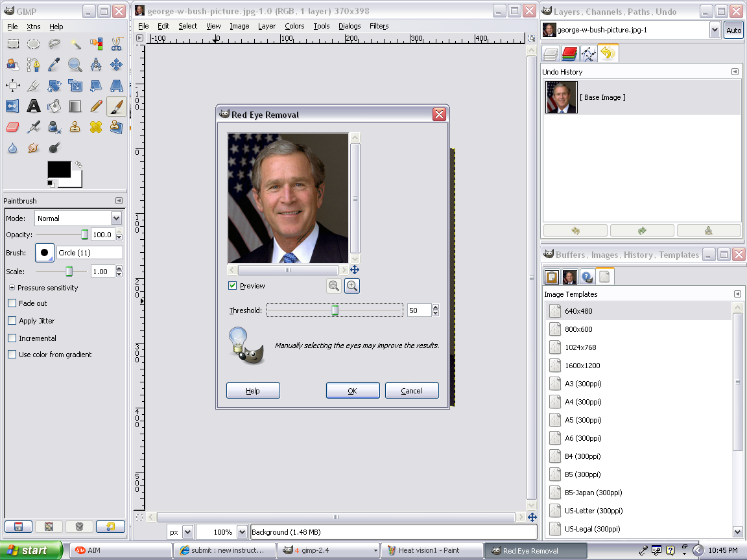Screen dimensions: 747x560
Task: Open the Xtns menu in toolbox window
Action: 33,27
